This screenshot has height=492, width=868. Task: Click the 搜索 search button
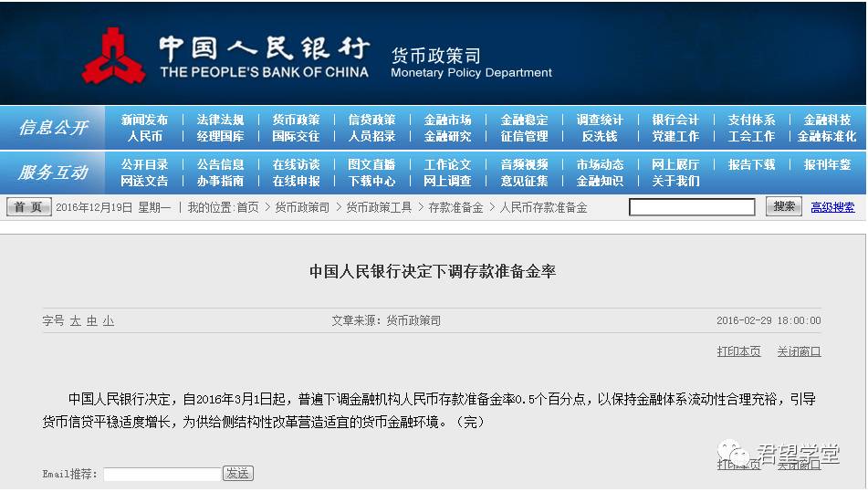(784, 206)
